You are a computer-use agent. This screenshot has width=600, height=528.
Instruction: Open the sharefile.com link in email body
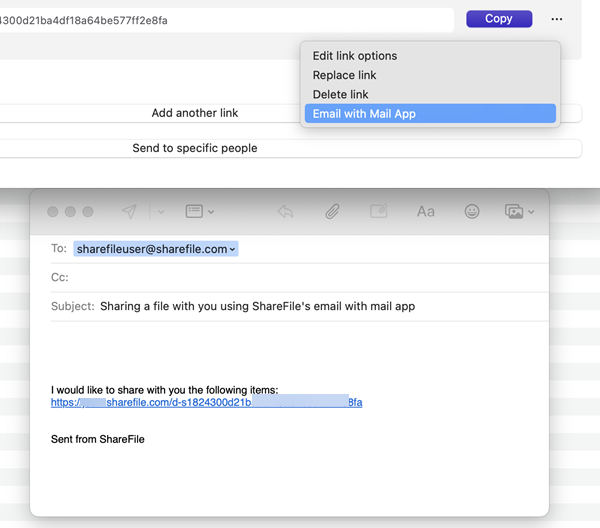(207, 403)
